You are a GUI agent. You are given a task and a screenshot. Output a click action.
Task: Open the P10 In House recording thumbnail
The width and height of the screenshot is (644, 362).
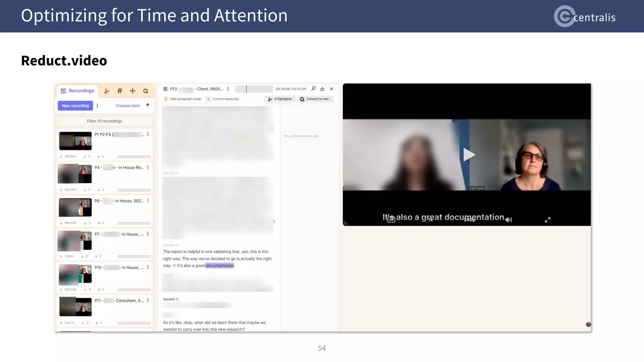point(75,274)
